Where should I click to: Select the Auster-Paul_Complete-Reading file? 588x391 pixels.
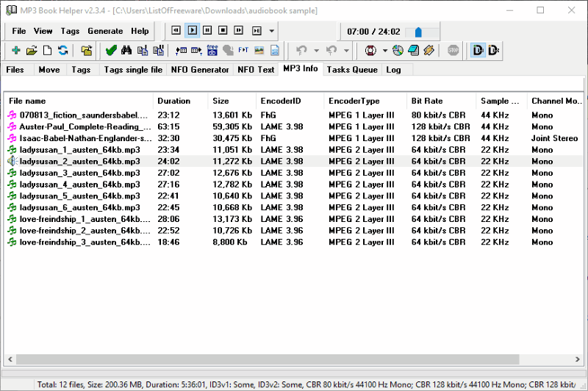(x=294, y=126)
